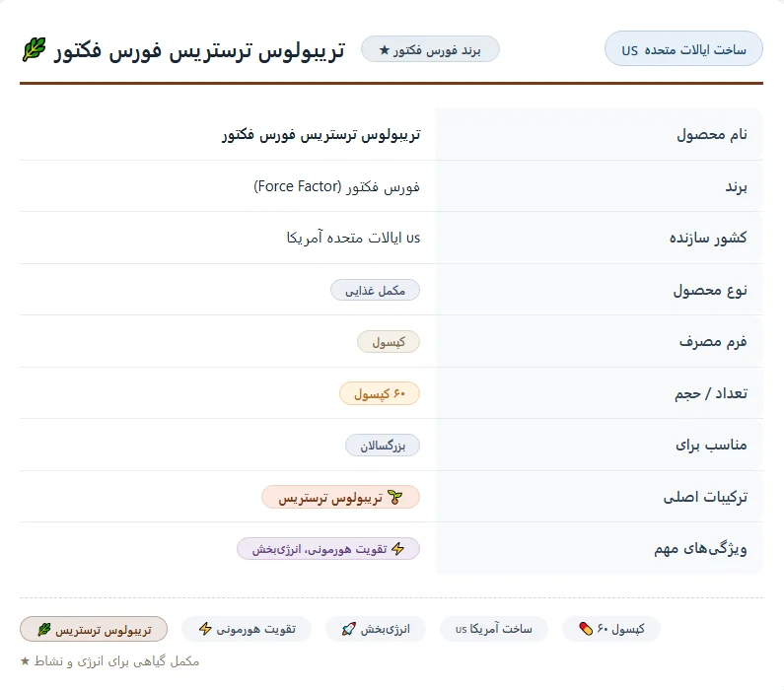Click the lightning icon in تقویت هورمونی، انرژی‌بخش pill
Image resolution: width=784 pixels, height=690 pixels.
398,549
